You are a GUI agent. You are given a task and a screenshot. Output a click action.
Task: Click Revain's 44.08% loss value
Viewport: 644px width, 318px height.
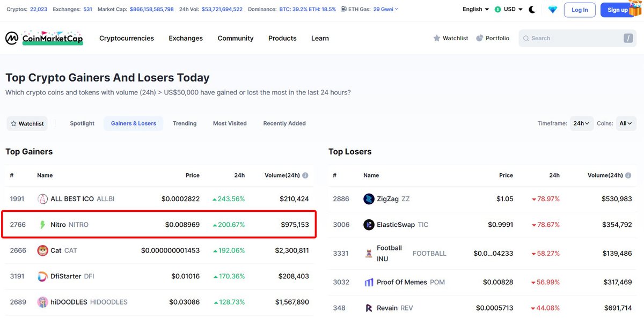click(546, 308)
